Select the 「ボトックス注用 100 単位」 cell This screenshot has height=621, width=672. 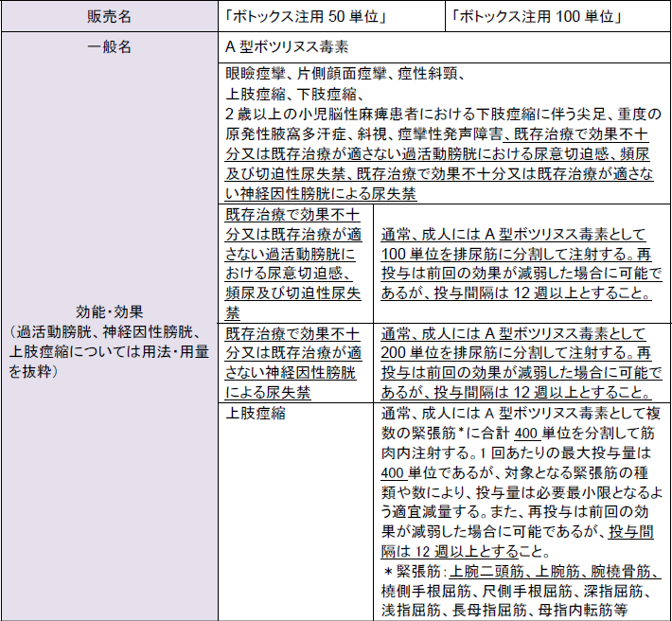[x=558, y=17]
